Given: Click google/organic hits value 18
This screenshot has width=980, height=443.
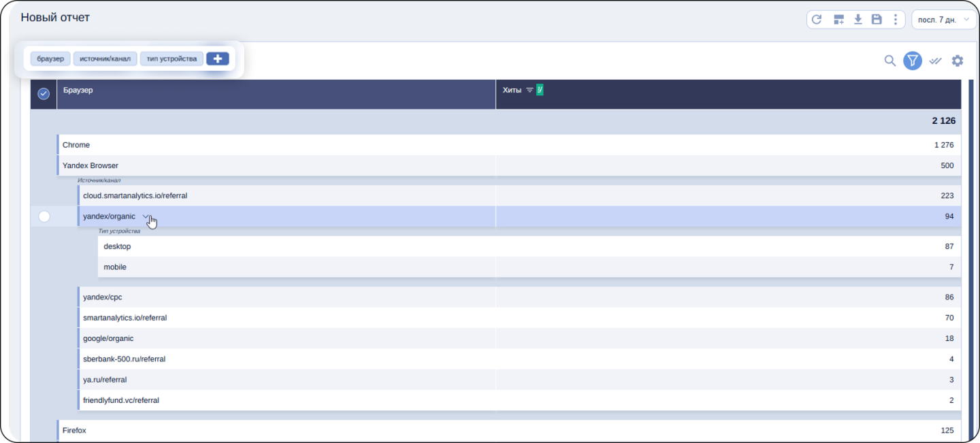Looking at the screenshot, I should [949, 338].
